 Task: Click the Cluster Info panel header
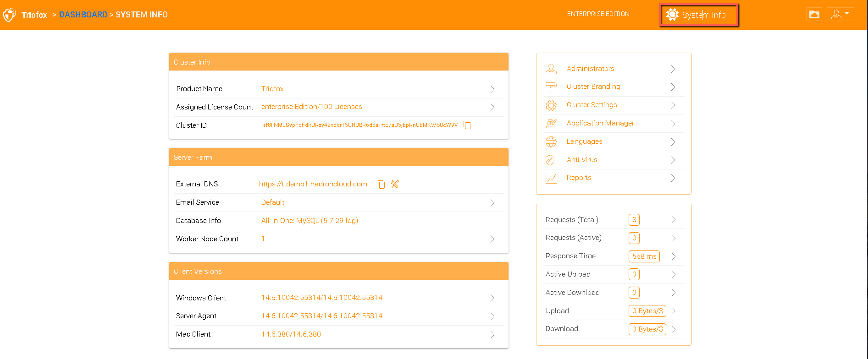339,62
